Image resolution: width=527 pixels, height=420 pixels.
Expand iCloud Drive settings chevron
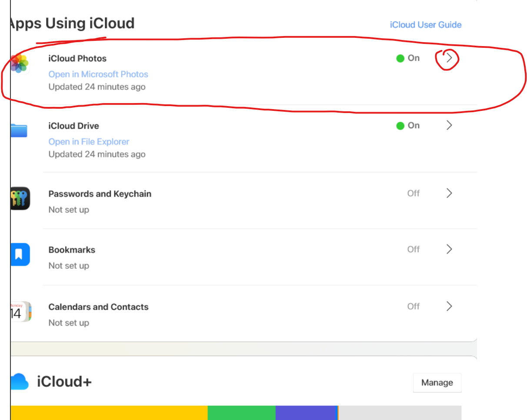pyautogui.click(x=450, y=125)
